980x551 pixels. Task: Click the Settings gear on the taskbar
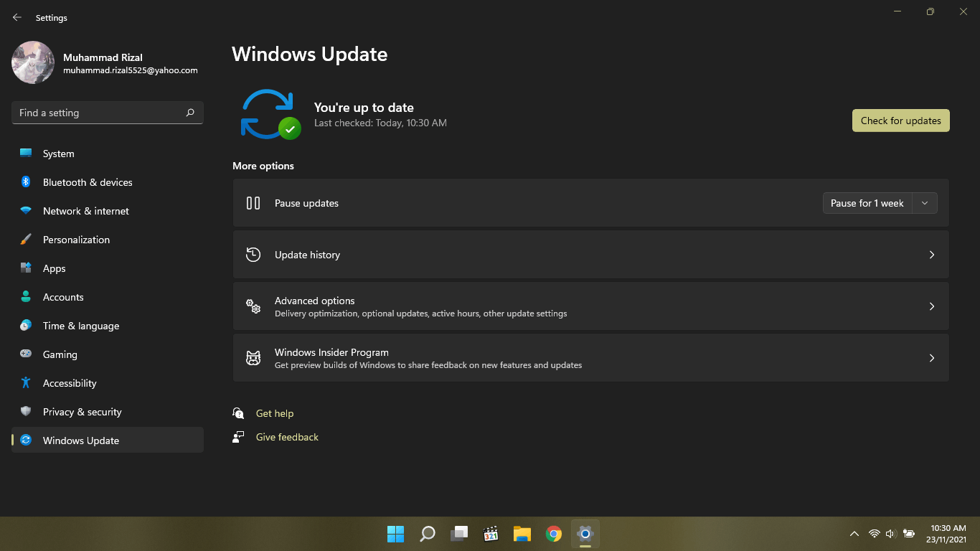click(x=585, y=534)
